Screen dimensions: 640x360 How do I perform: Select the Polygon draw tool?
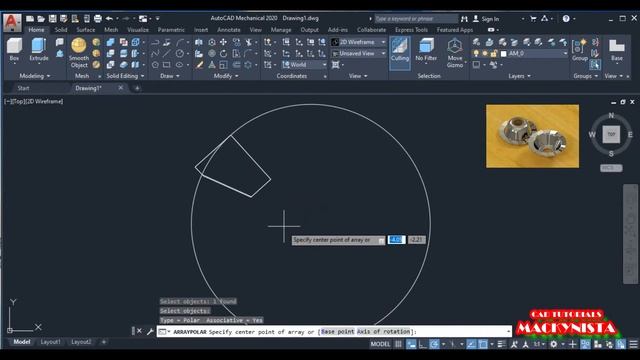pyautogui.click(x=155, y=65)
